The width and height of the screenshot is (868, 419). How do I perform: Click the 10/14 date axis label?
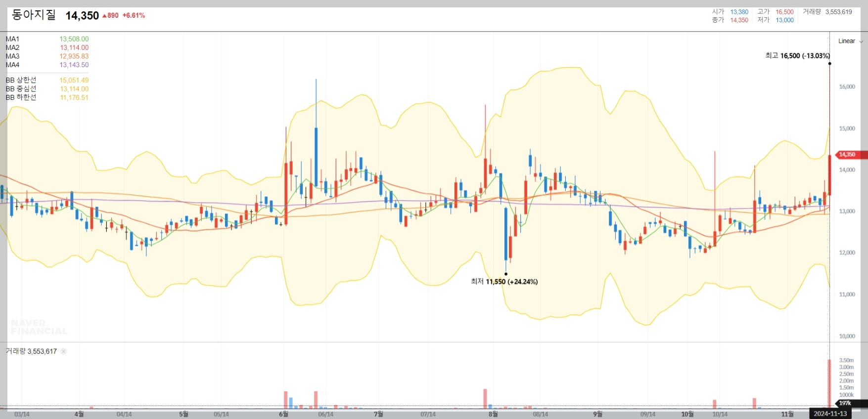(x=720, y=415)
